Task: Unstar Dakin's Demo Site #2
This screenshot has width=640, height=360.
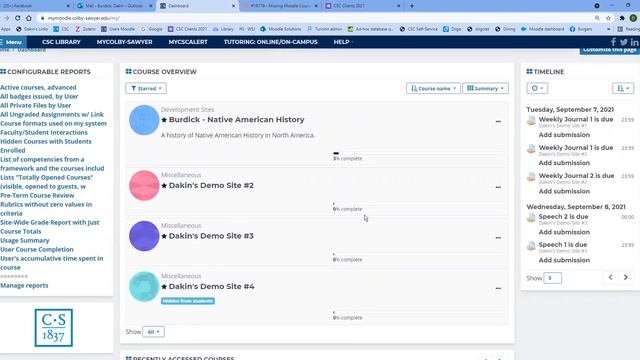Action: point(164,185)
